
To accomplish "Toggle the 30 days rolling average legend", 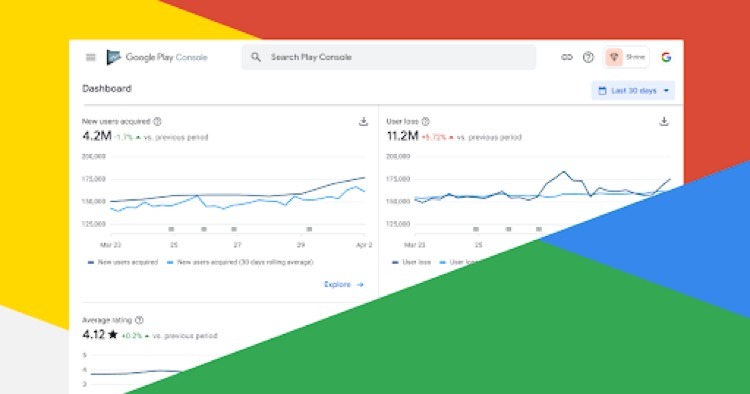I will point(240,262).
